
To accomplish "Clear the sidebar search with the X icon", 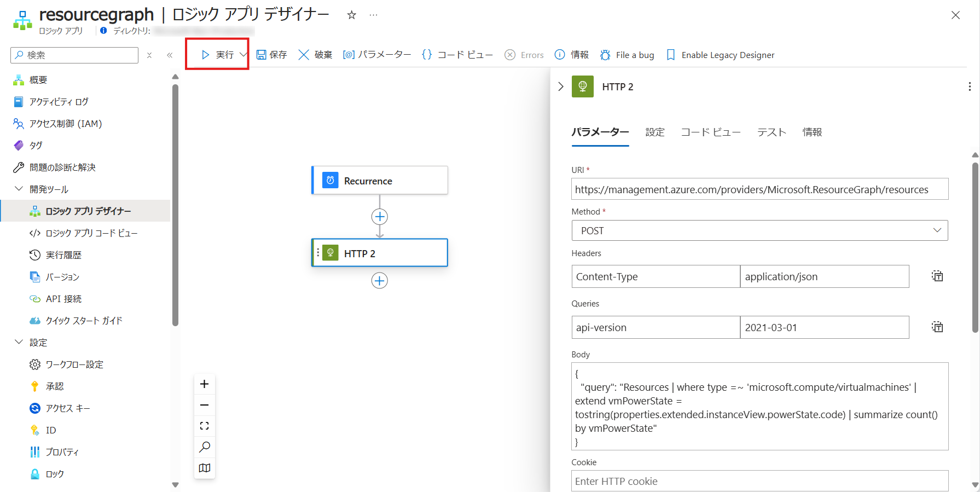I will click(149, 55).
